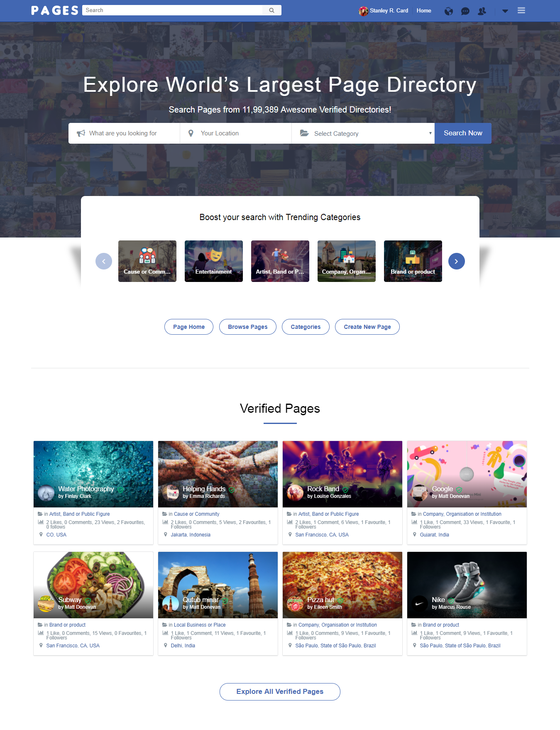The height and width of the screenshot is (730, 560).
Task: Show next trending categories with right arrow
Action: (x=457, y=261)
